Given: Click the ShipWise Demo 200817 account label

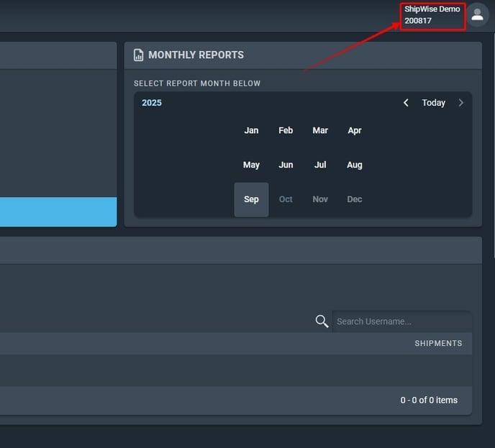Looking at the screenshot, I should (432, 15).
